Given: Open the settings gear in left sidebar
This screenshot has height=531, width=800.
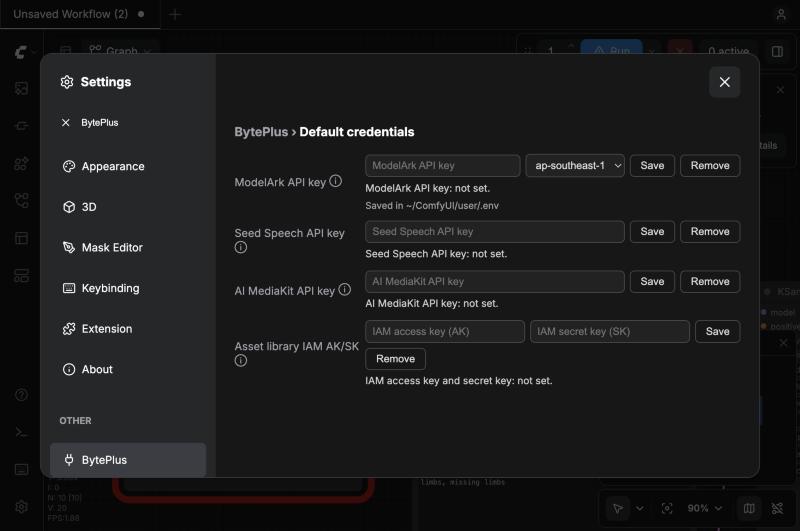Looking at the screenshot, I should coord(21,507).
